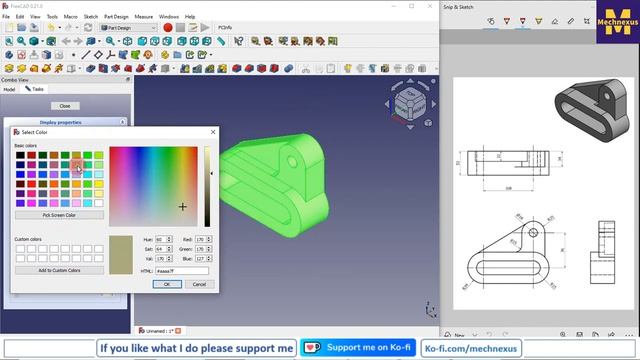Image resolution: width=640 pixels, height=360 pixels.
Task: Click the Measure distance ruler icon
Action: pos(221,41)
